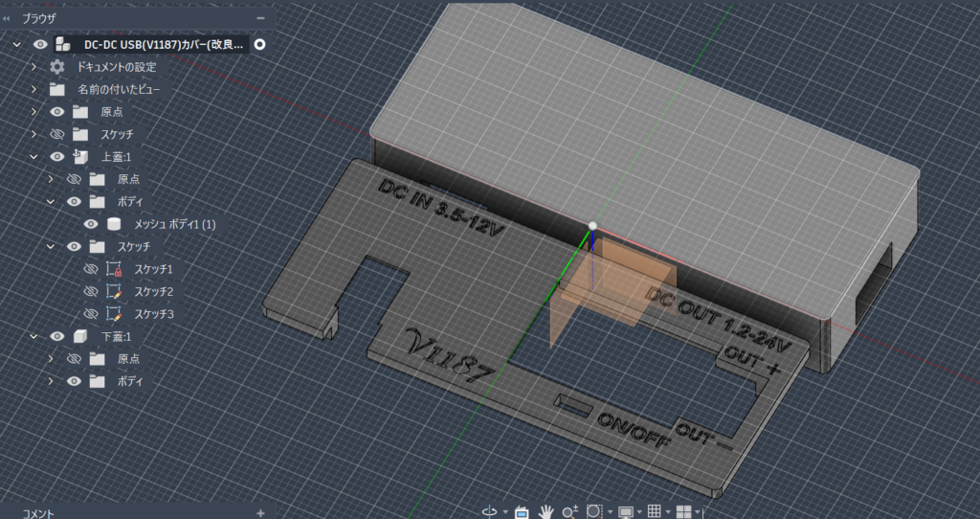980x519 pixels.
Task: Click the ドキュメントの設定 gear icon
Action: [57, 67]
